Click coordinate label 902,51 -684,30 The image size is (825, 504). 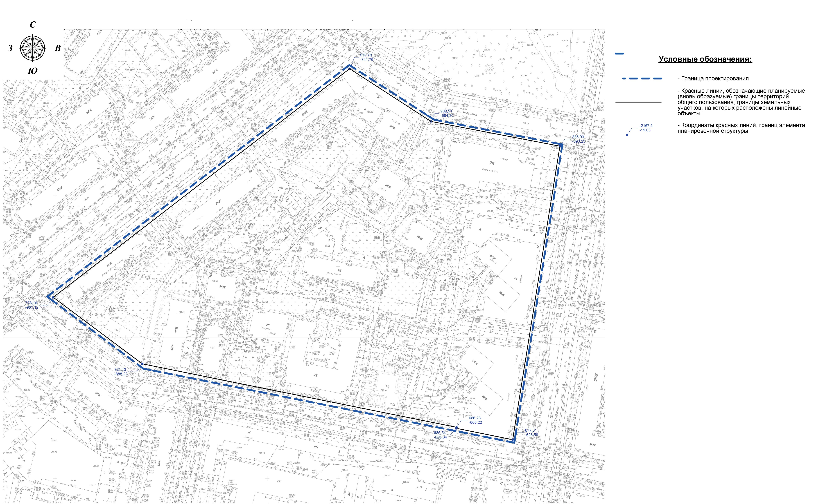(x=447, y=113)
